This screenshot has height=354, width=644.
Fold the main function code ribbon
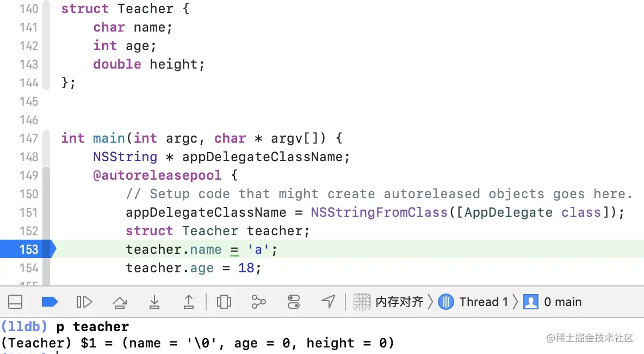coord(46,207)
